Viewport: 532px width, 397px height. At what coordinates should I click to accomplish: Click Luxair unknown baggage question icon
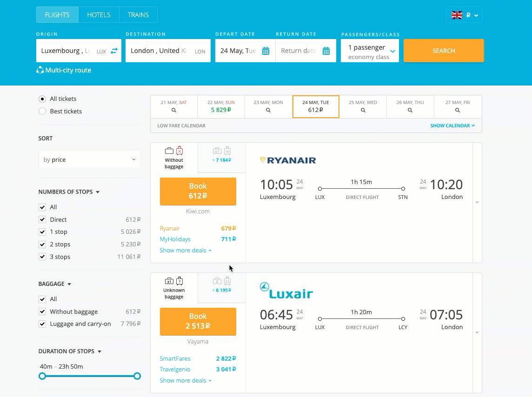click(180, 281)
